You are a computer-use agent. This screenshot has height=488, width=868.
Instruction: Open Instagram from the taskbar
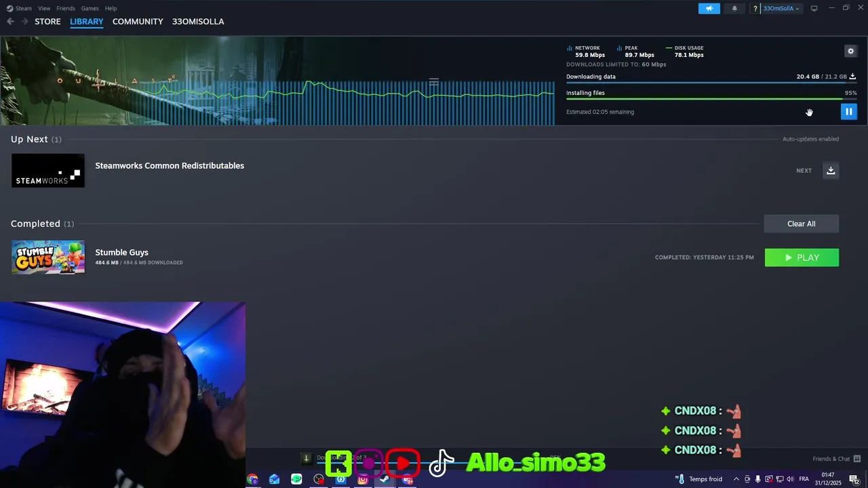pos(363,479)
